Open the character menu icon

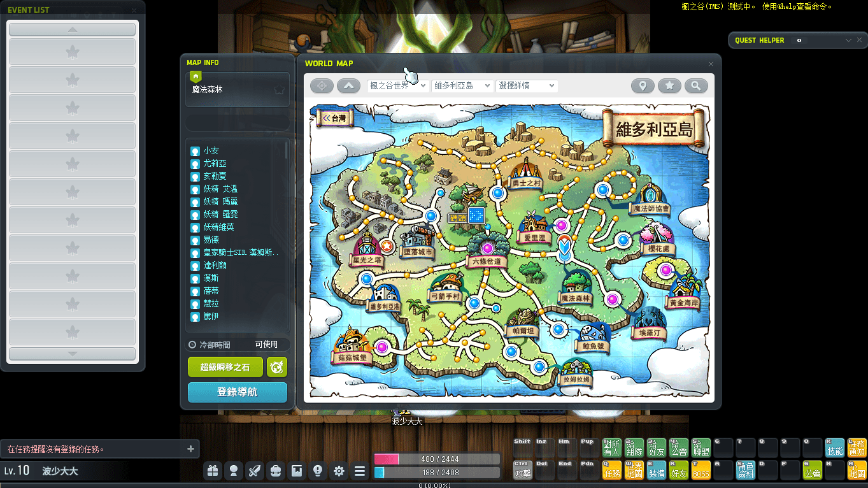(x=234, y=471)
